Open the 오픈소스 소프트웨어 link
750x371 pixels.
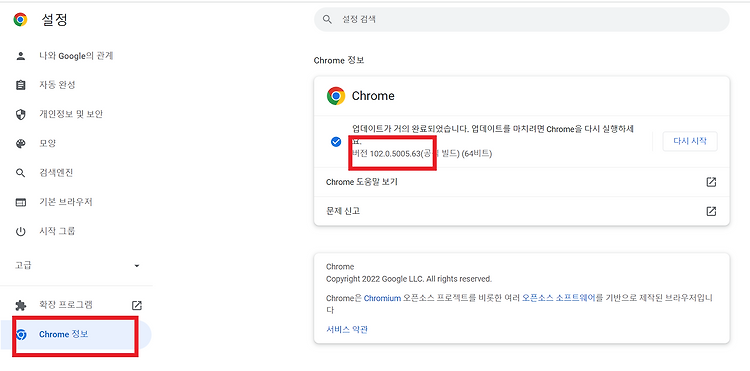(x=558, y=298)
